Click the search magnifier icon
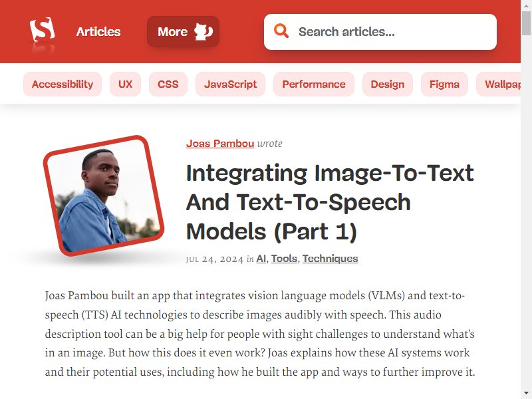532x399 pixels. click(x=281, y=31)
